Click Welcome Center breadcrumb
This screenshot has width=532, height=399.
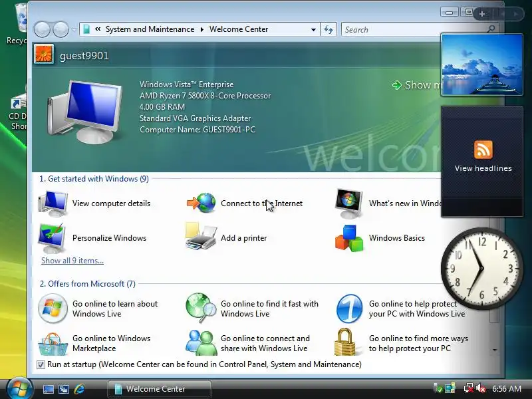[x=239, y=29]
